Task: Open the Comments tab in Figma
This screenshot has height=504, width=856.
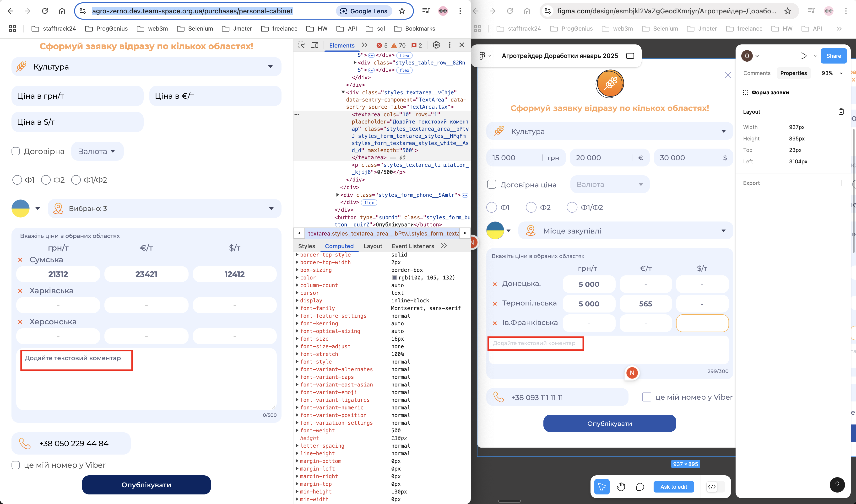Action: [x=757, y=73]
